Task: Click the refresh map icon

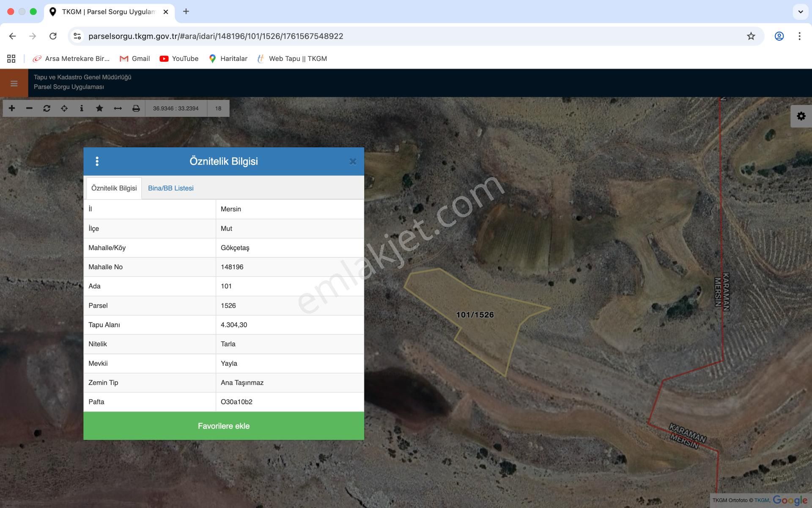Action: pyautogui.click(x=47, y=108)
